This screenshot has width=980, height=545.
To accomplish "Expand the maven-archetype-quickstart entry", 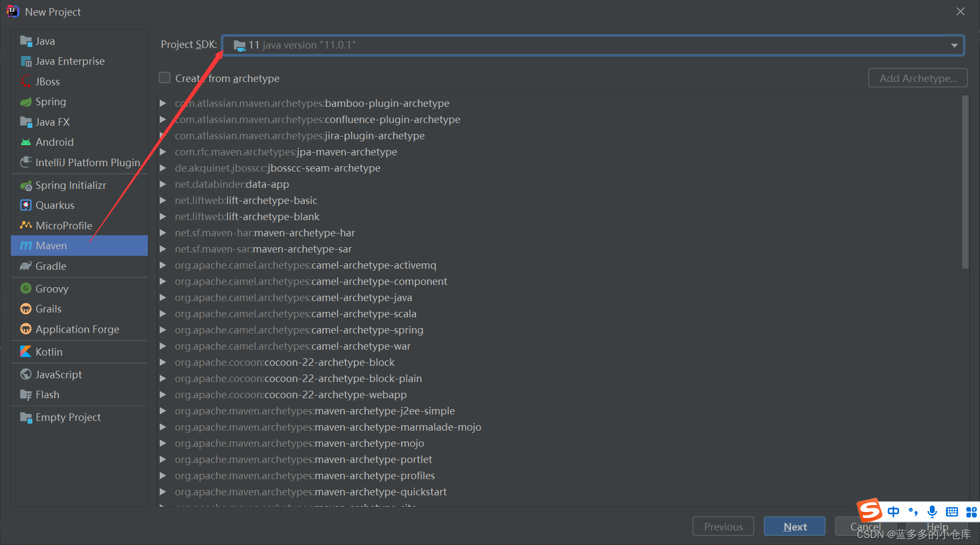I will coord(163,492).
